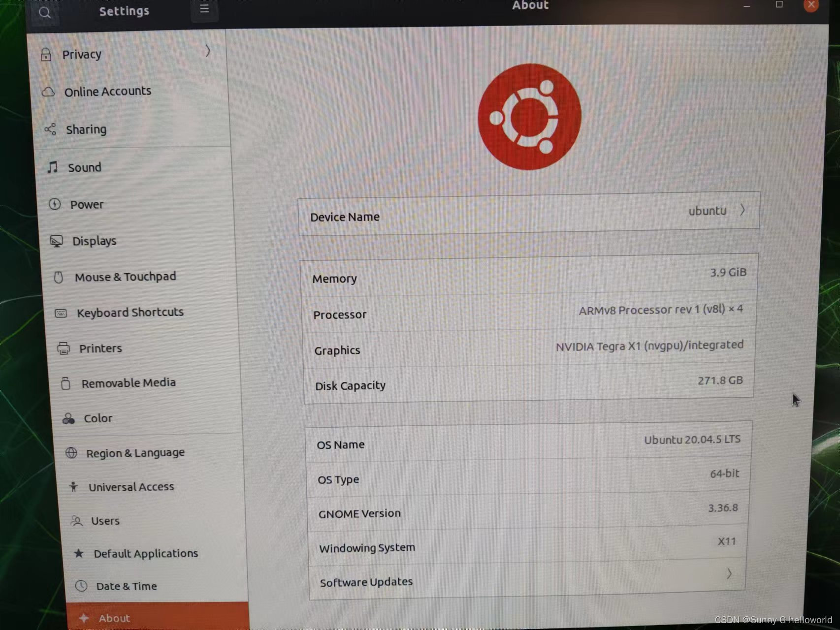Click the Disk Capacity value 271.8 GB

point(720,380)
